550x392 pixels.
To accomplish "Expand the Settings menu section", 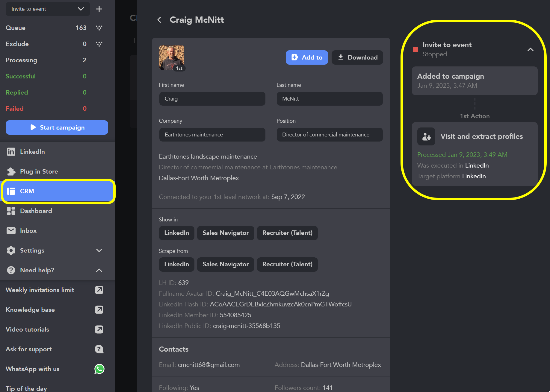I will click(99, 250).
